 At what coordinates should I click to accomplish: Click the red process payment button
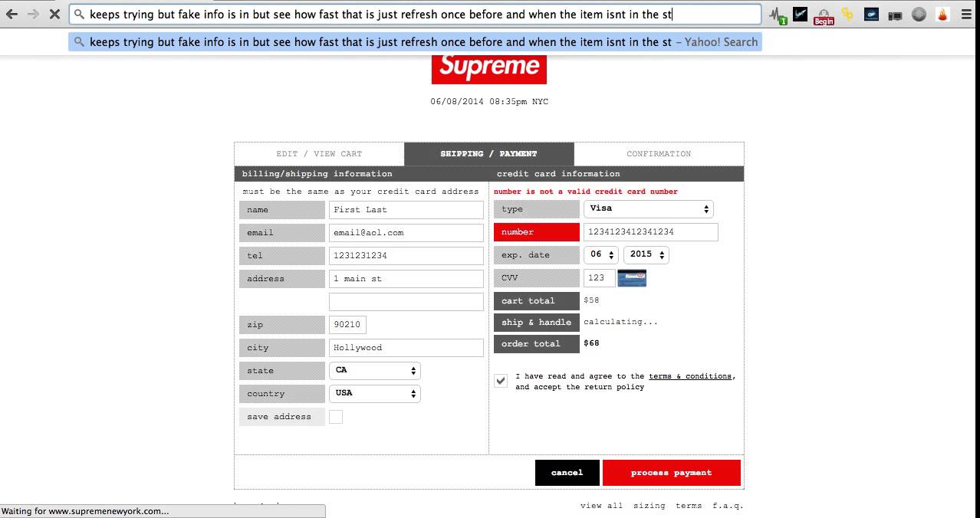[672, 473]
